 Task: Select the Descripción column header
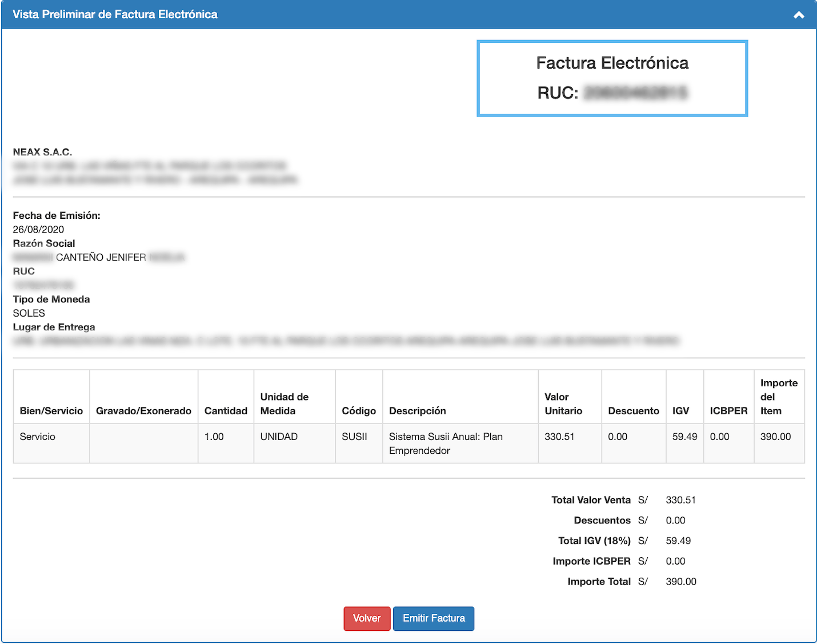[418, 411]
